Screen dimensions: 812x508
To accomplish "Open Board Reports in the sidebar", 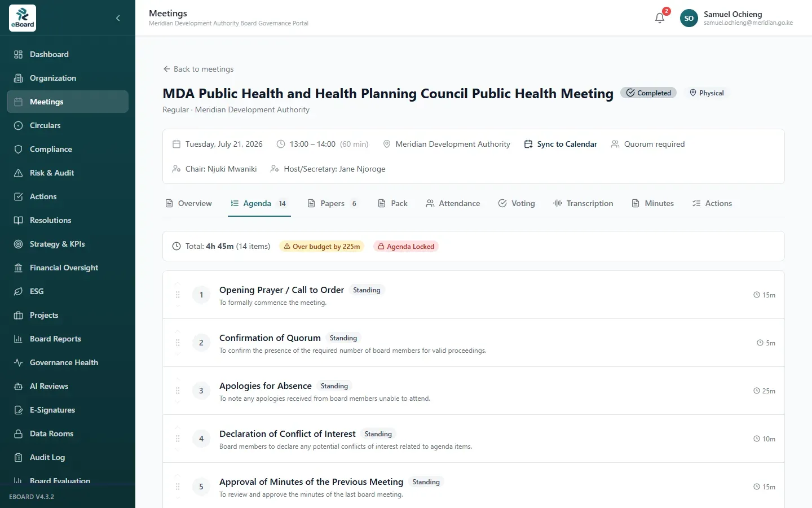I will pos(68,339).
